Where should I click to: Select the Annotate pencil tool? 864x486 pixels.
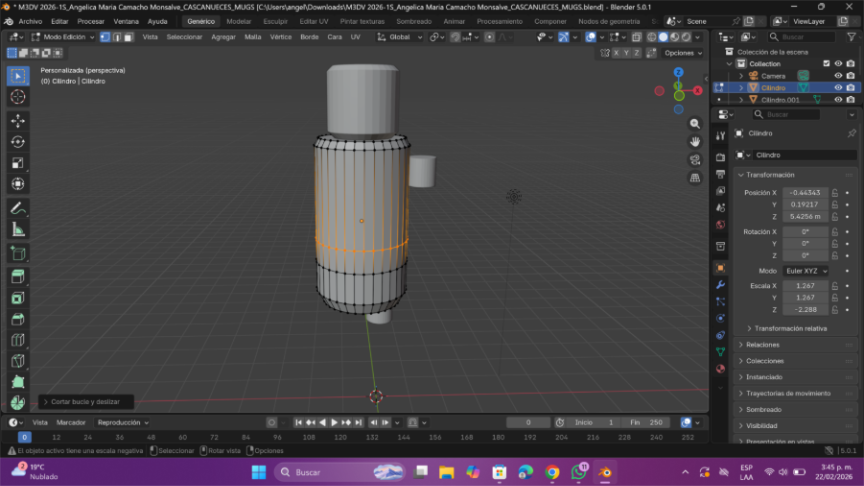pyautogui.click(x=18, y=208)
